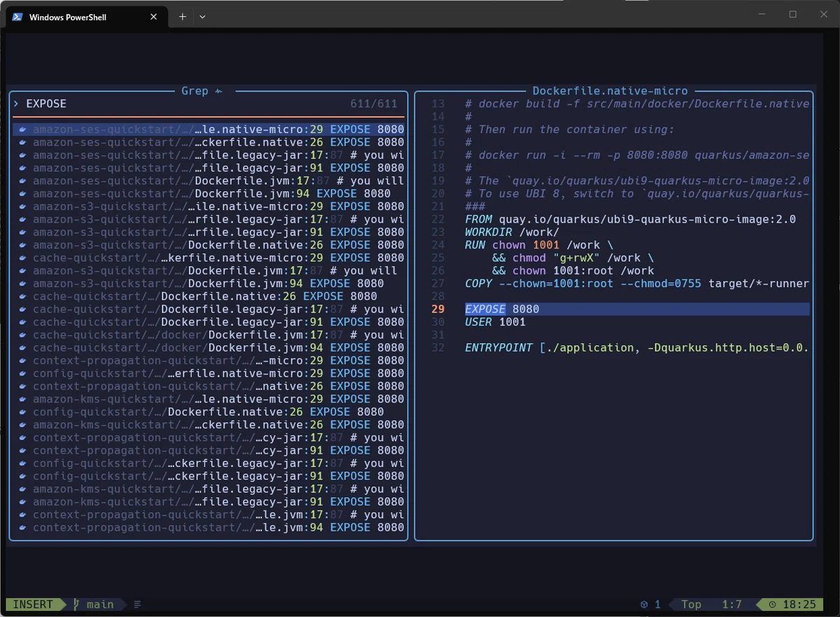Click the Top scroll position indicator

click(691, 604)
